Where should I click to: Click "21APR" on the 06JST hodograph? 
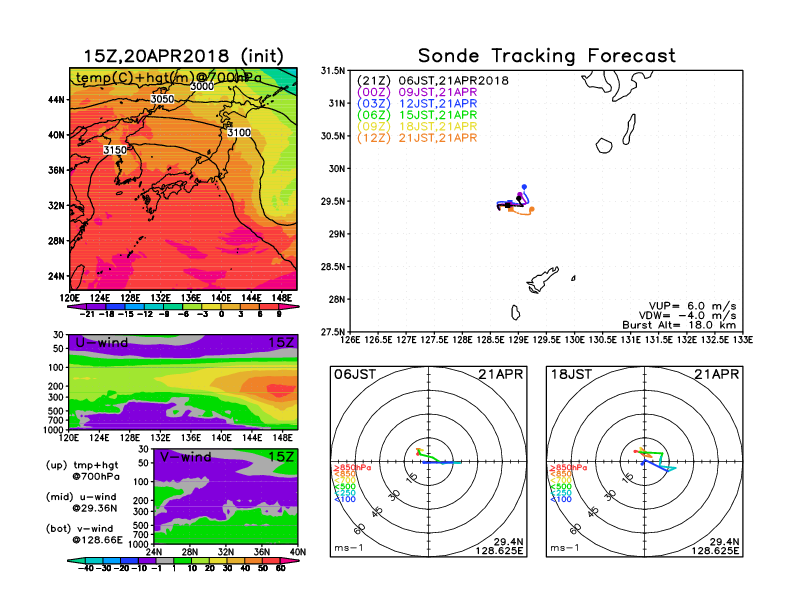[501, 375]
